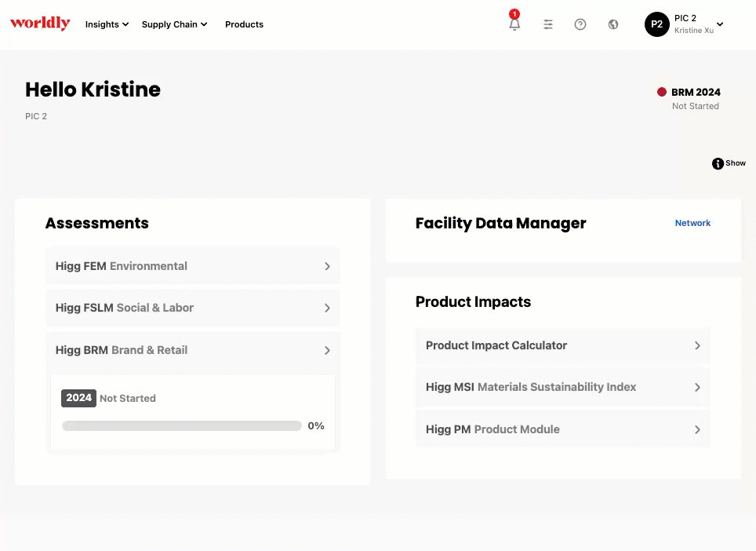
Task: Open the settings sliders icon
Action: (x=547, y=24)
